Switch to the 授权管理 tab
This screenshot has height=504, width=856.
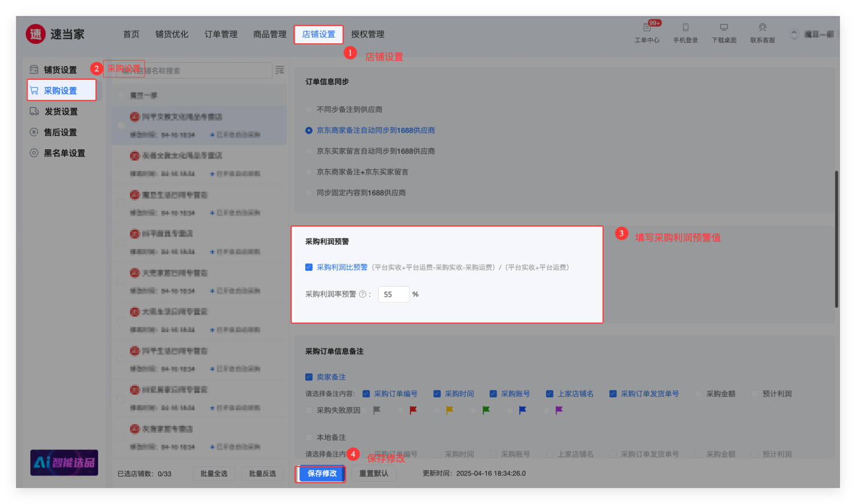click(x=368, y=34)
